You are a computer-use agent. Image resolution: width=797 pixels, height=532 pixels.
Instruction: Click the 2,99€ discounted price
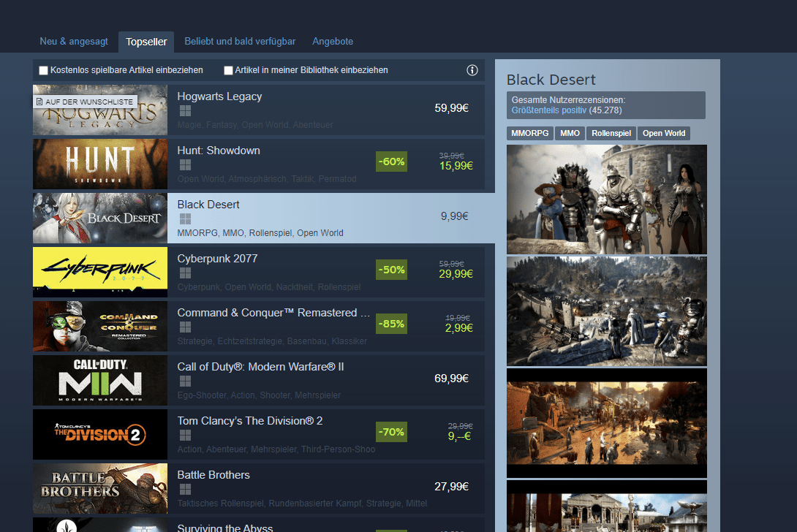coord(459,328)
